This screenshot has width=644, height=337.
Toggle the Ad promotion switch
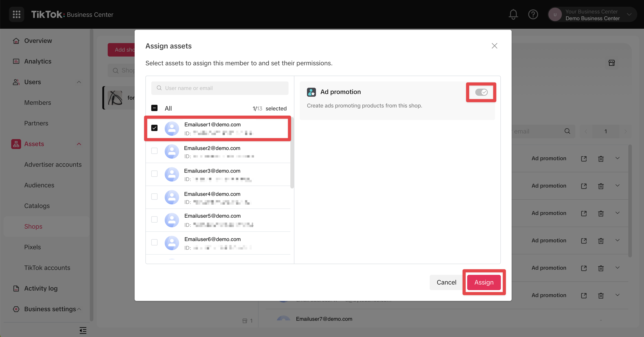point(481,92)
